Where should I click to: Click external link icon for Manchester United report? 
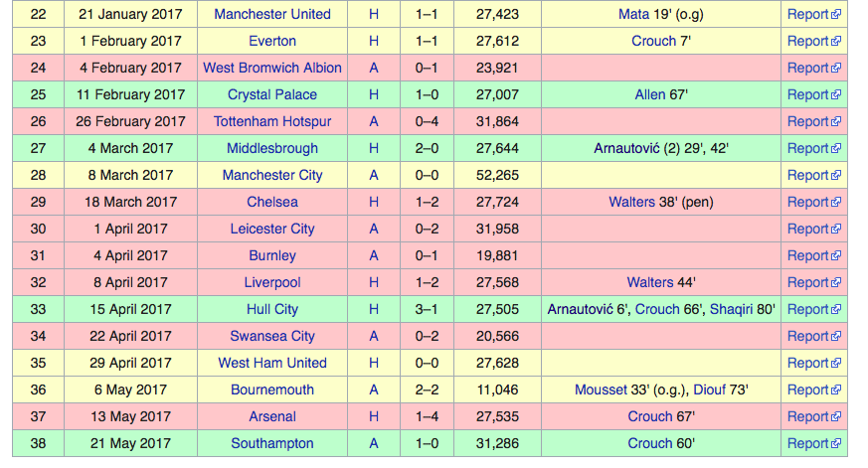(x=836, y=14)
